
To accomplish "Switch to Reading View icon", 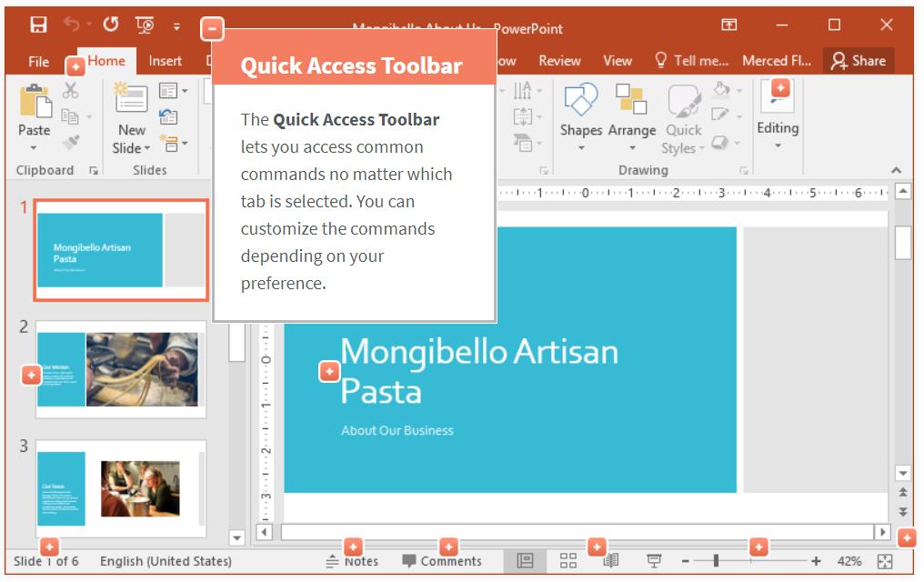I will pyautogui.click(x=611, y=561).
